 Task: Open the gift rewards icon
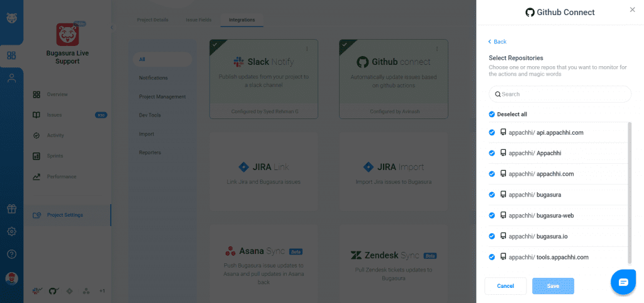11,209
